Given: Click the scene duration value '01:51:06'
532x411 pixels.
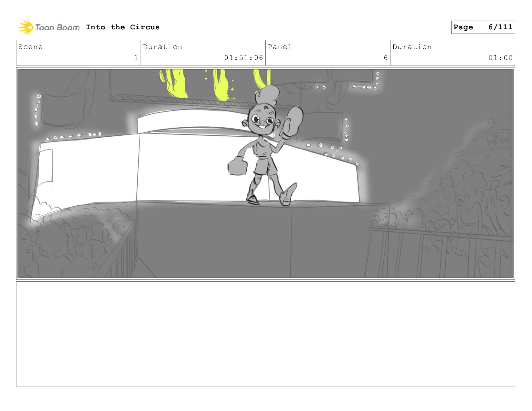Looking at the screenshot, I should tap(244, 58).
